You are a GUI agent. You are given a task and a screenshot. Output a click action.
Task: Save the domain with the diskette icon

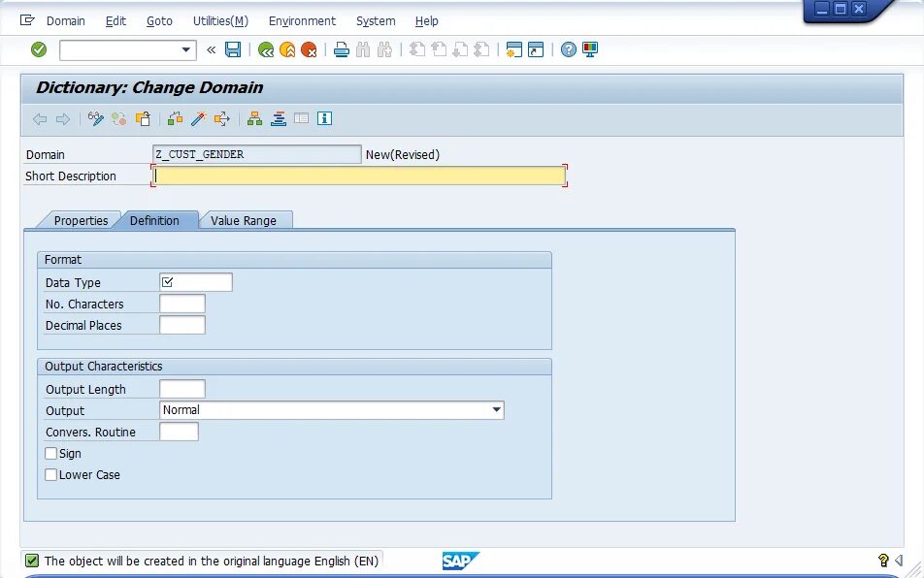click(x=233, y=50)
